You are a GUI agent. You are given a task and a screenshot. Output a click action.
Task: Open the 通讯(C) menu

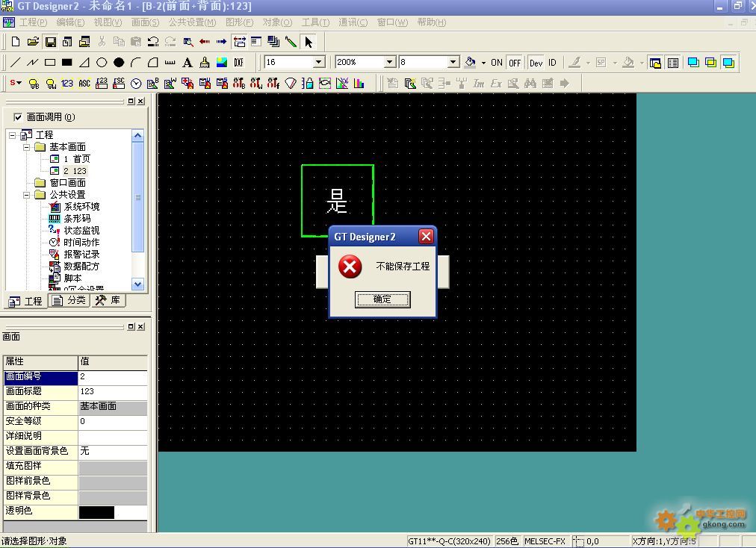[x=353, y=22]
